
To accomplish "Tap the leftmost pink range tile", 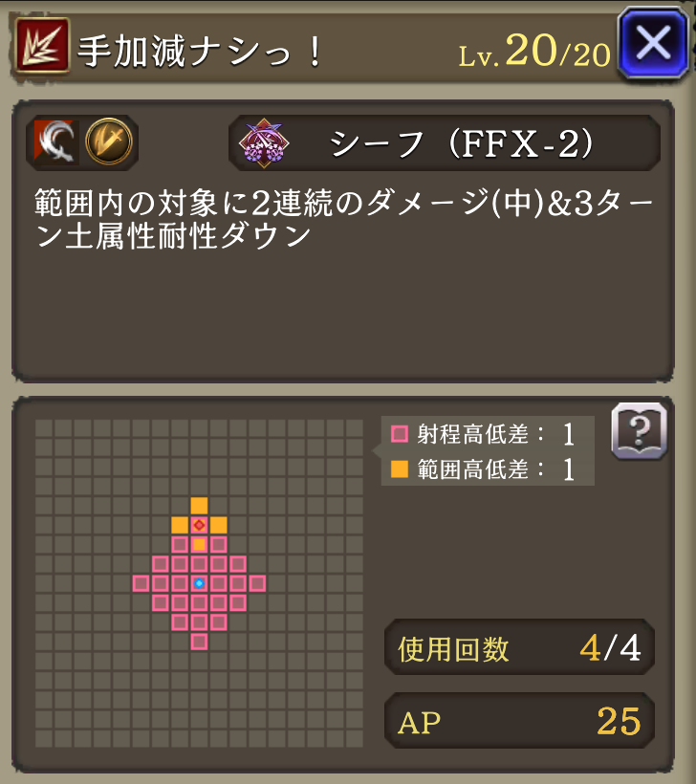I will (141, 583).
